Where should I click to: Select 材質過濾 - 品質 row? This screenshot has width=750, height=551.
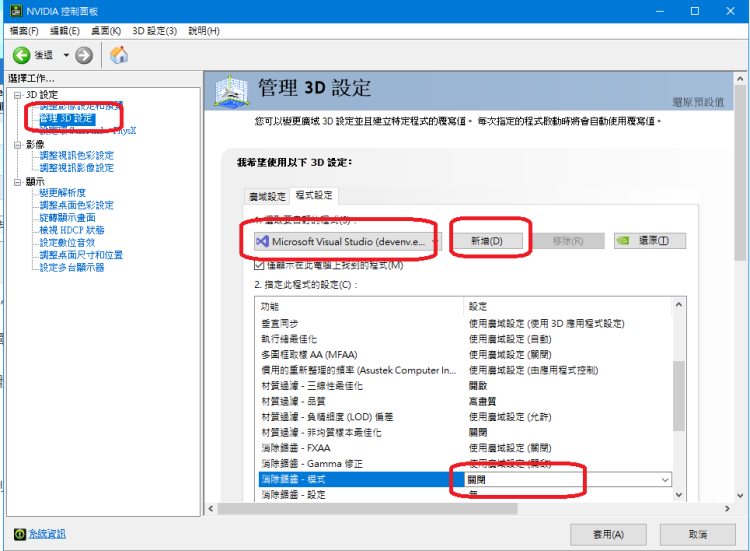tap(464, 401)
